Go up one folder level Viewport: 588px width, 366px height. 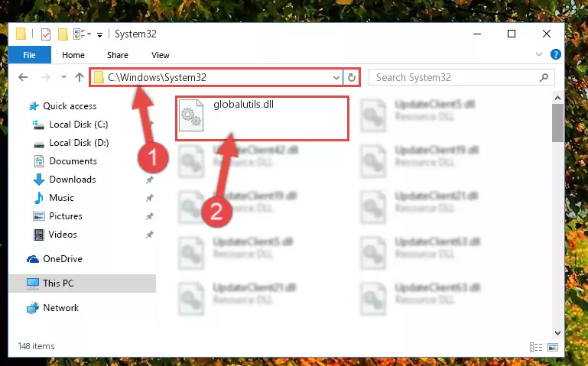(79, 77)
